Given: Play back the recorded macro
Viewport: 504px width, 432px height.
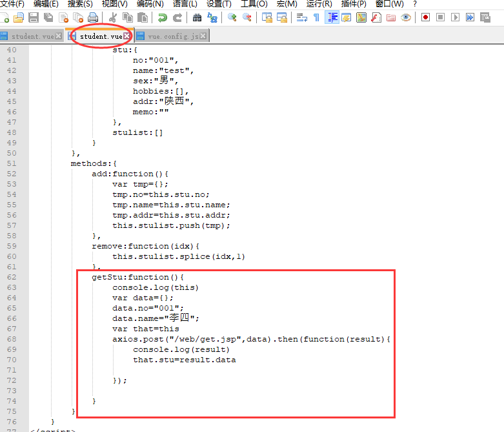Looking at the screenshot, I should 455,17.
